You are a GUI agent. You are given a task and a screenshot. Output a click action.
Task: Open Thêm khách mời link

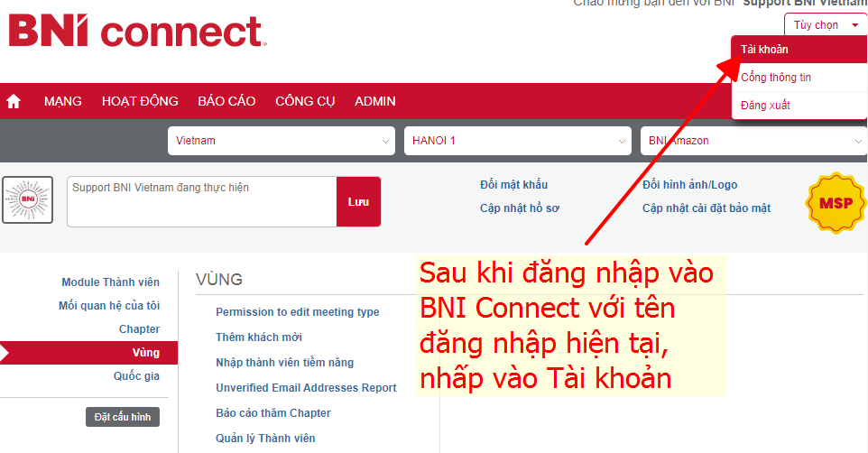pyautogui.click(x=259, y=337)
